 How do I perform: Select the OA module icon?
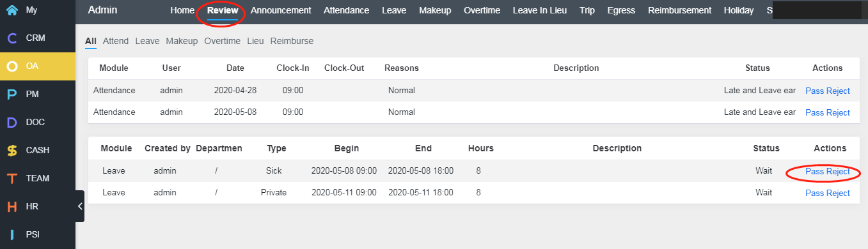coord(12,66)
